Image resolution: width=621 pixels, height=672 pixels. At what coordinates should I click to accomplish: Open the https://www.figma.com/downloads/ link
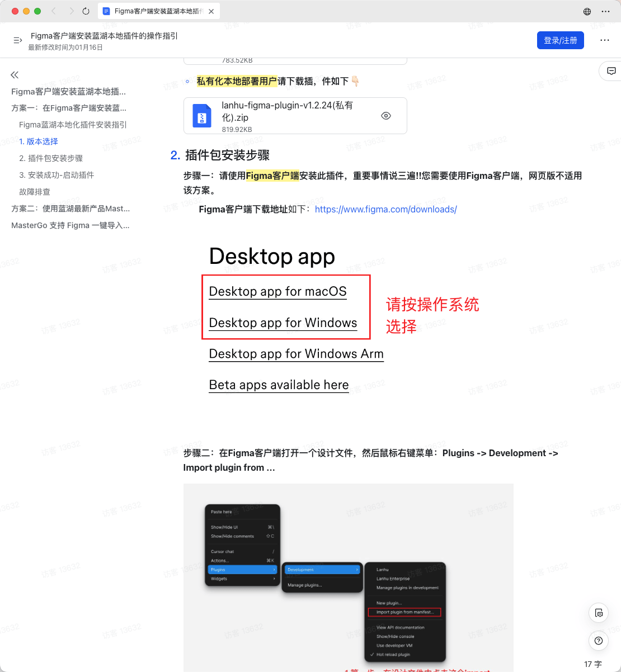click(x=386, y=209)
